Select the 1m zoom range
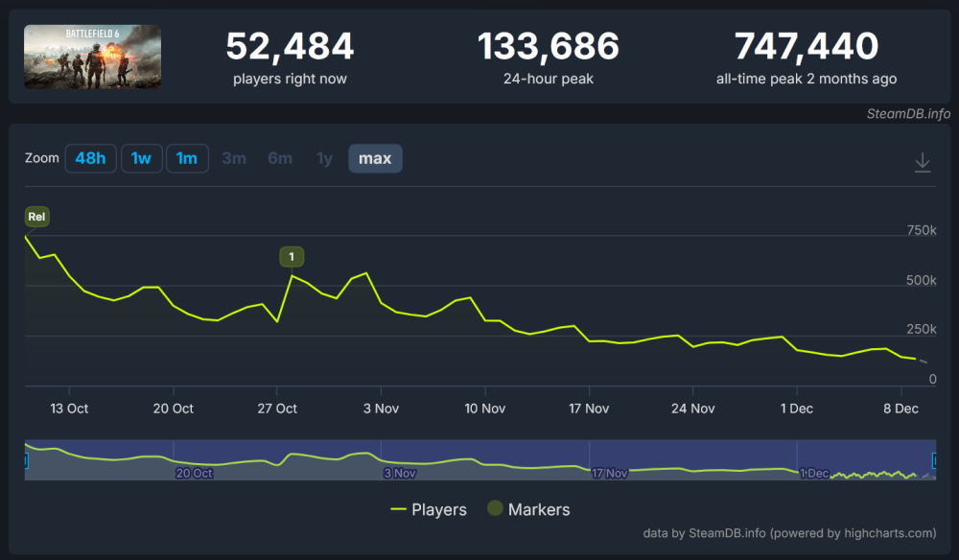This screenshot has width=959, height=560. click(x=187, y=158)
